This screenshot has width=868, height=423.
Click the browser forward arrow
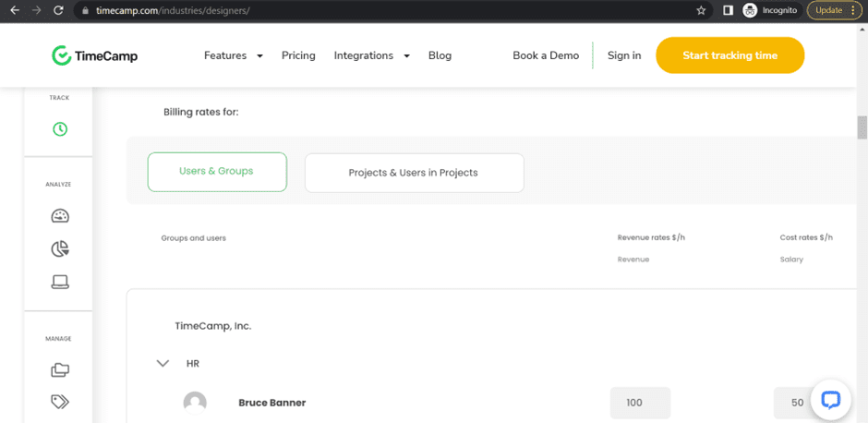(37, 10)
